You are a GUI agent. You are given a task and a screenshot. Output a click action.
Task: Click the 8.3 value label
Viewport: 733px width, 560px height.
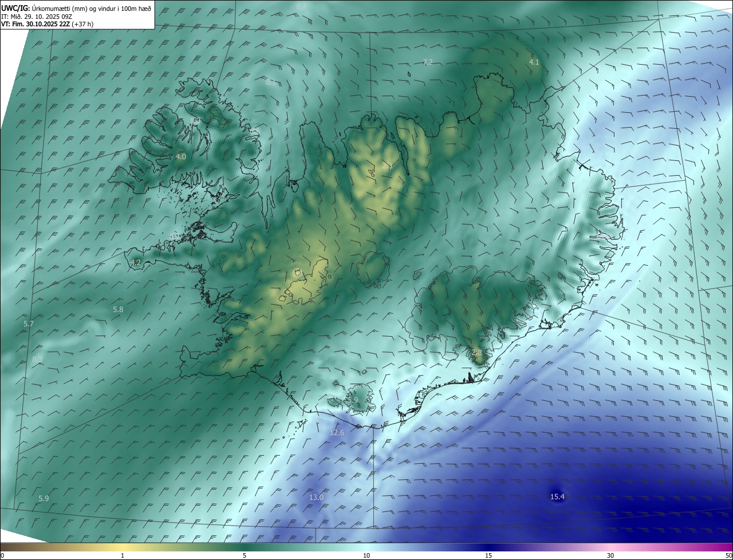(37, 359)
